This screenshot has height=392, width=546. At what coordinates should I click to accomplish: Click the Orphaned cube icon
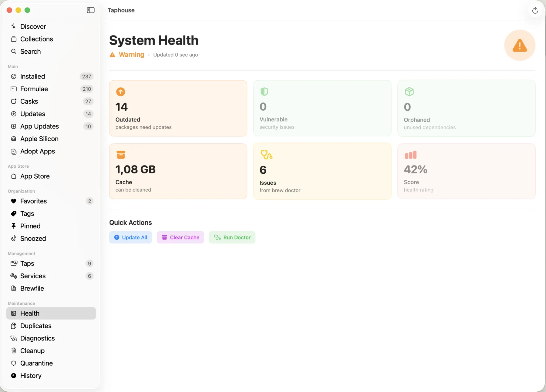409,92
